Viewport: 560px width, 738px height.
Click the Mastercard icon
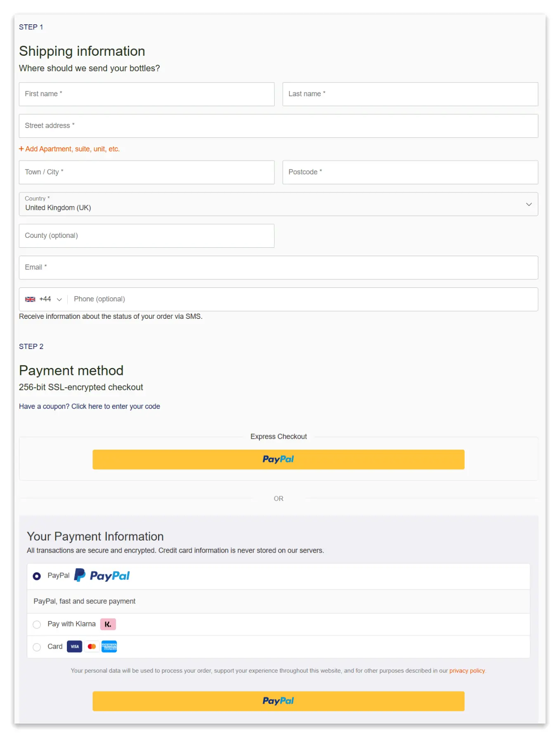click(x=92, y=646)
